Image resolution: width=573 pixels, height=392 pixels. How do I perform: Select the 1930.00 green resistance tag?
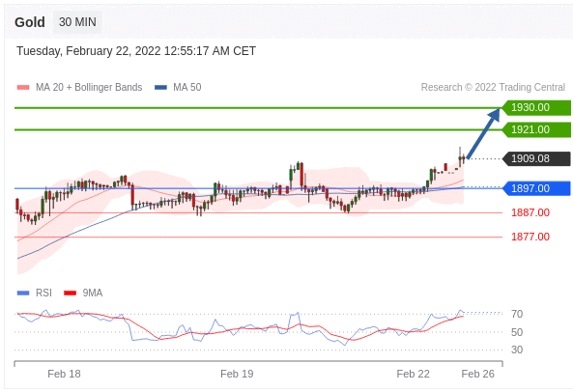pos(536,108)
